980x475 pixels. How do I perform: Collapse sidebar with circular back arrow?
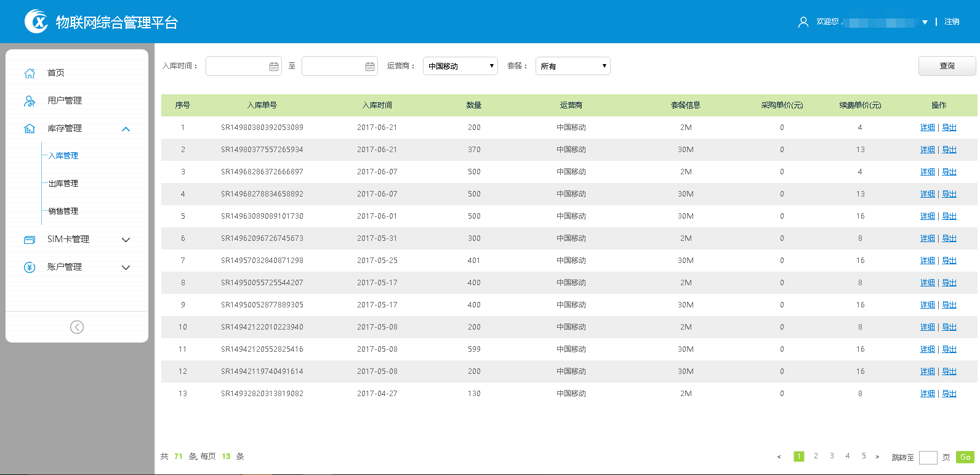pos(77,327)
